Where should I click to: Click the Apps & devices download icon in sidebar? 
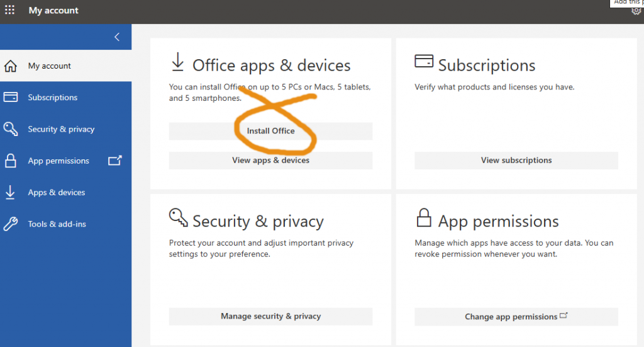11,192
